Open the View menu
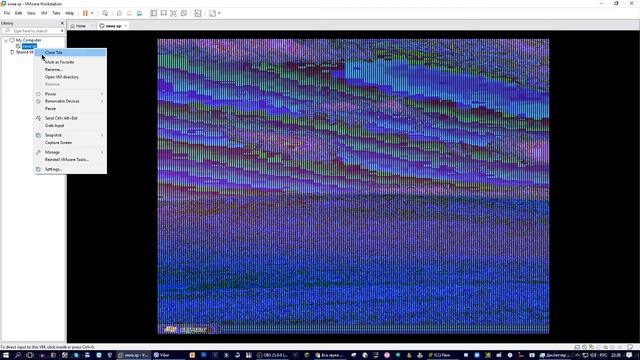This screenshot has height=360, width=640. tap(31, 13)
